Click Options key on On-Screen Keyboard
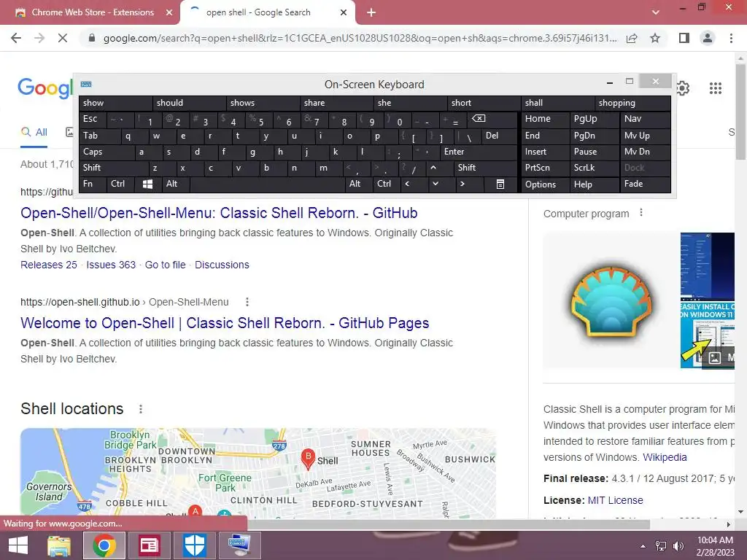 point(546,184)
